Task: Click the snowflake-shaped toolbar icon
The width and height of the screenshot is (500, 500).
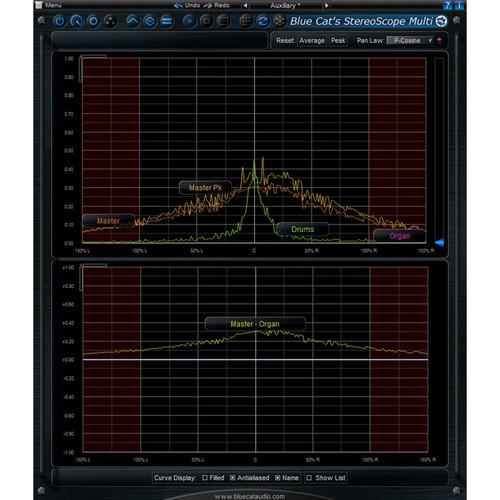Action: [x=279, y=21]
